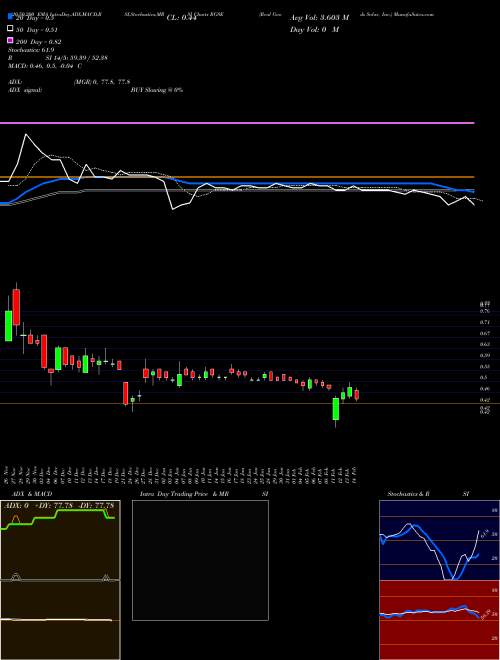Viewport: 500px width, 660px height.
Task: Click the last red candlestick on the chart
Action: [357, 394]
